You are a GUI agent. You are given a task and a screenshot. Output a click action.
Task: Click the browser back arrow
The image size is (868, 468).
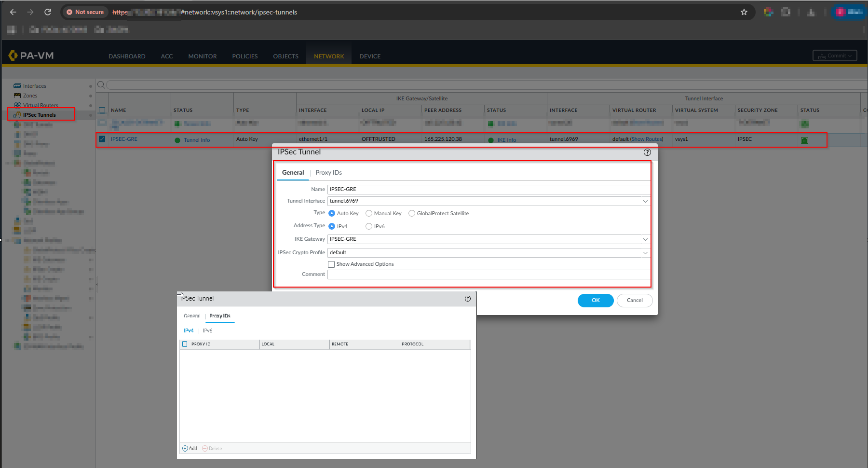pyautogui.click(x=13, y=12)
